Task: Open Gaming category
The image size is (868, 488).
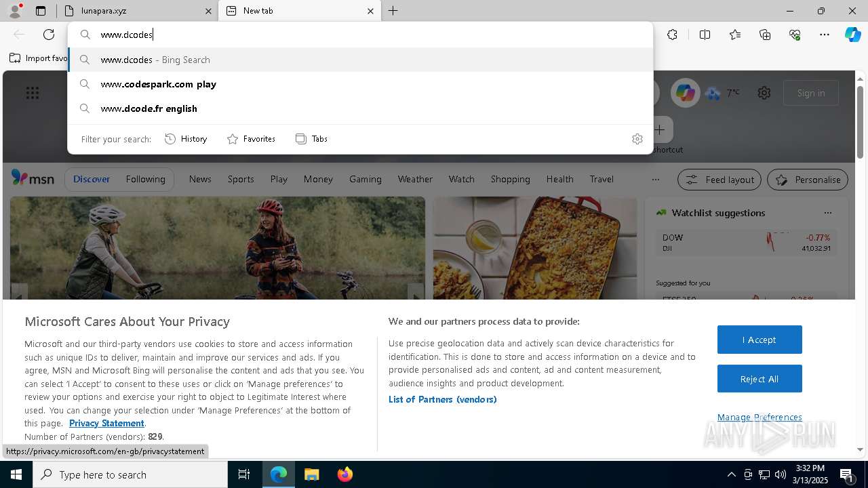Action: pyautogui.click(x=366, y=179)
